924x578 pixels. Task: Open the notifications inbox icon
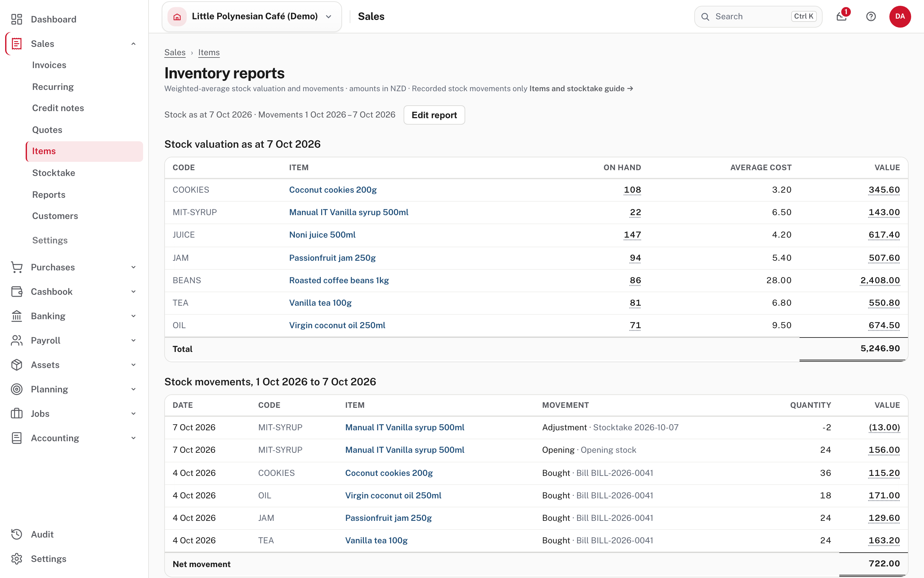coord(842,16)
